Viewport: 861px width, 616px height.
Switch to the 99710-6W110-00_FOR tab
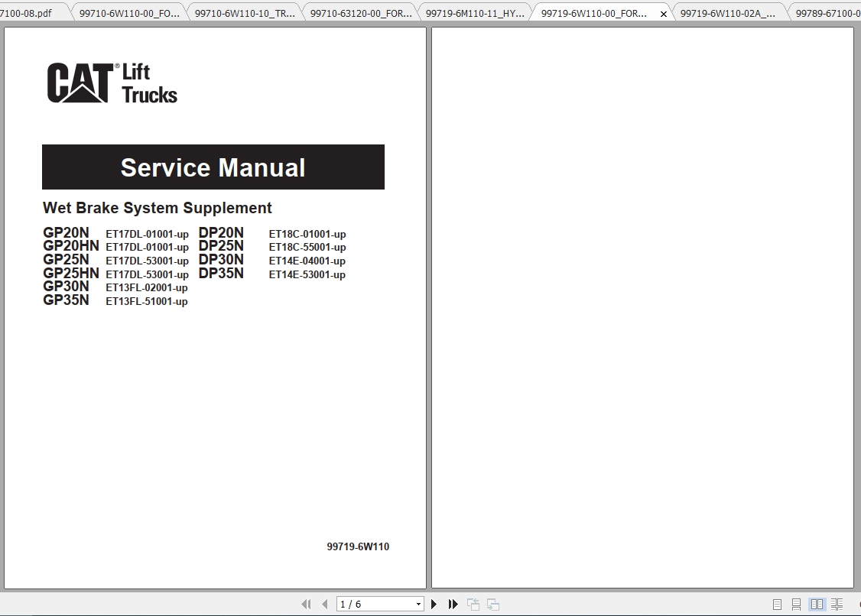(130, 12)
